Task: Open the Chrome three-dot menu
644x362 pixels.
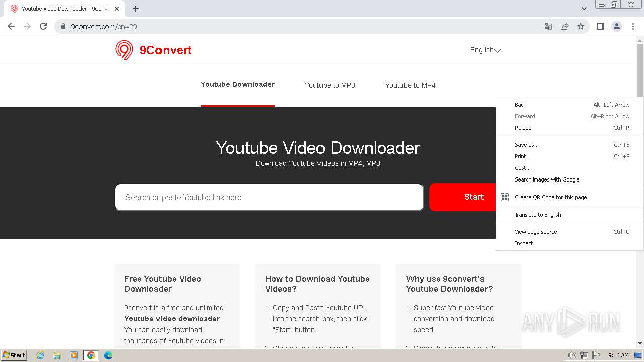Action: pos(633,26)
